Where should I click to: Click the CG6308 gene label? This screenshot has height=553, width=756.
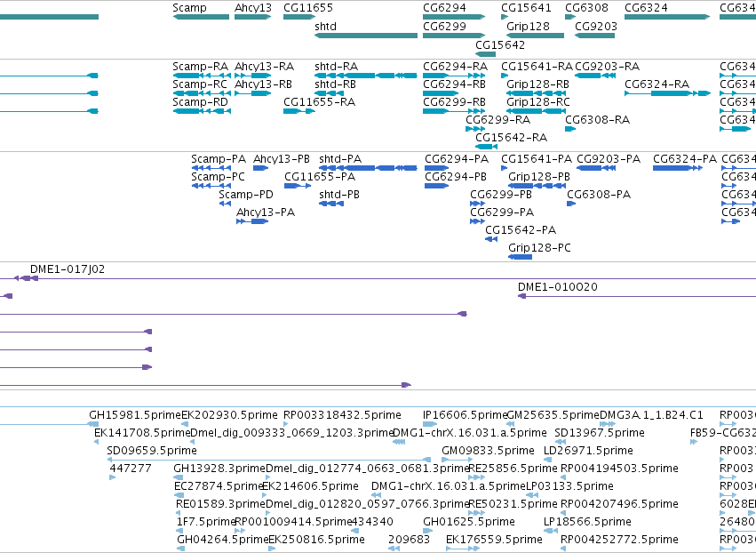[587, 8]
